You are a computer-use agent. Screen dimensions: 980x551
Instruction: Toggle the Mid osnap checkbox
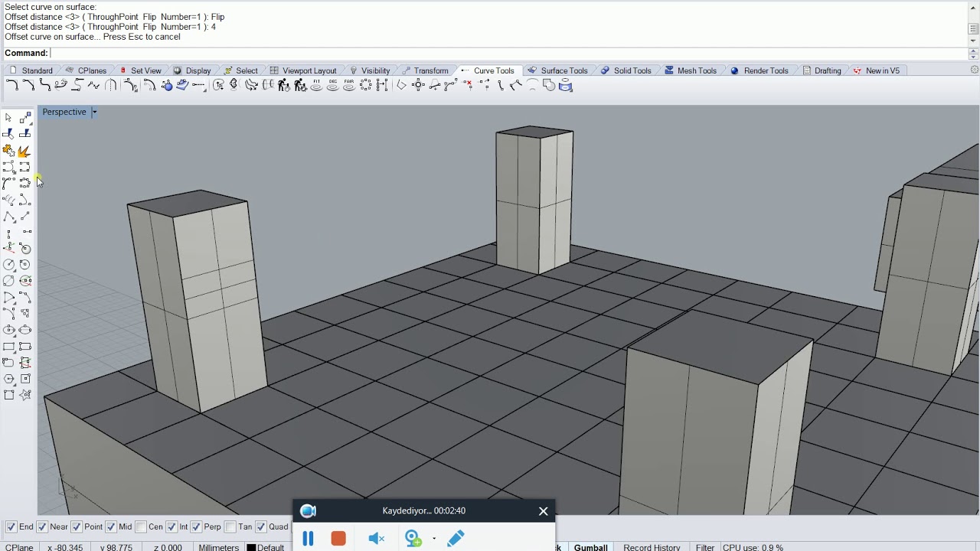(x=110, y=527)
